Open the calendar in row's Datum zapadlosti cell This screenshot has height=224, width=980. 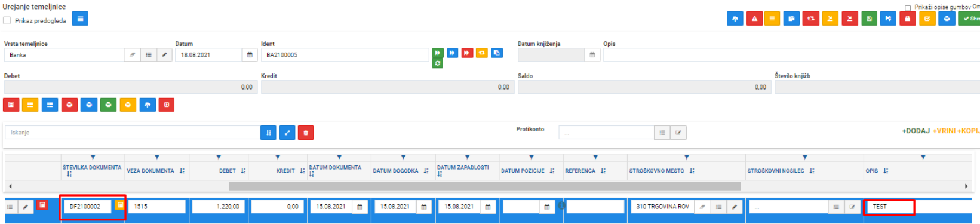[488, 207]
